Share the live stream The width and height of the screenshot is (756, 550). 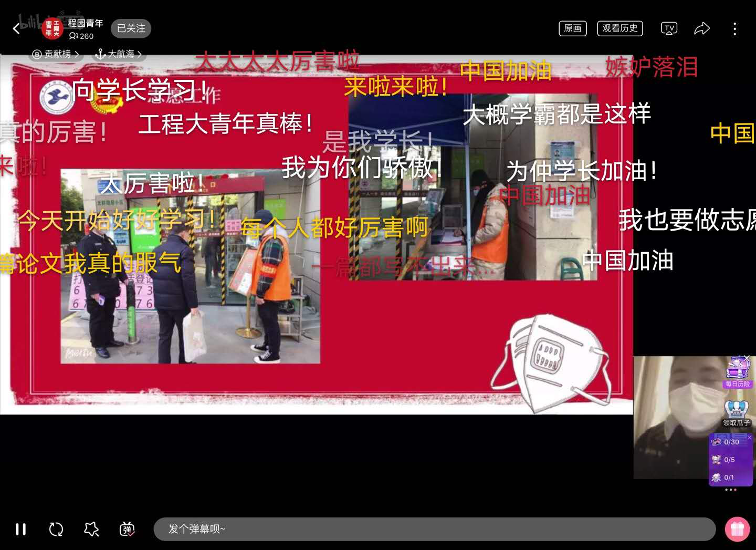coord(702,28)
